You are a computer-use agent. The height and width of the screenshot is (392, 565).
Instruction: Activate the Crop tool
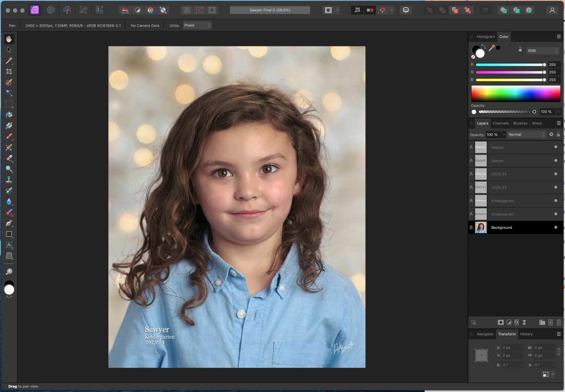pyautogui.click(x=9, y=72)
